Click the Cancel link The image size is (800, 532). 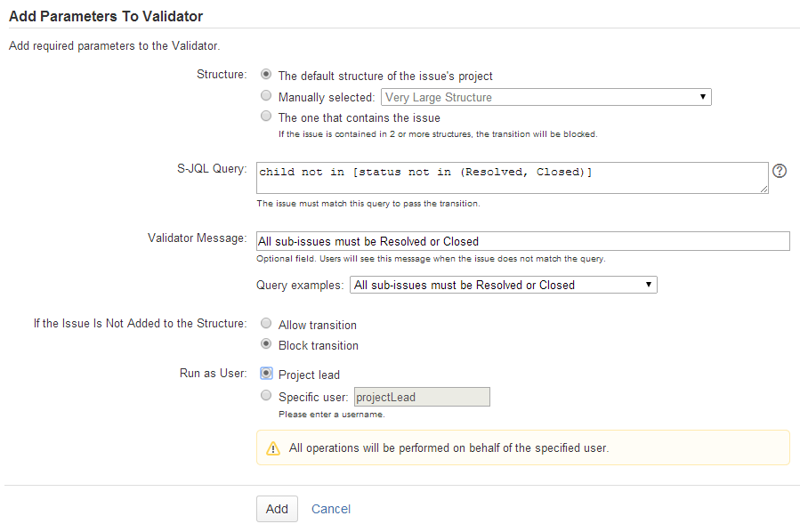(331, 509)
